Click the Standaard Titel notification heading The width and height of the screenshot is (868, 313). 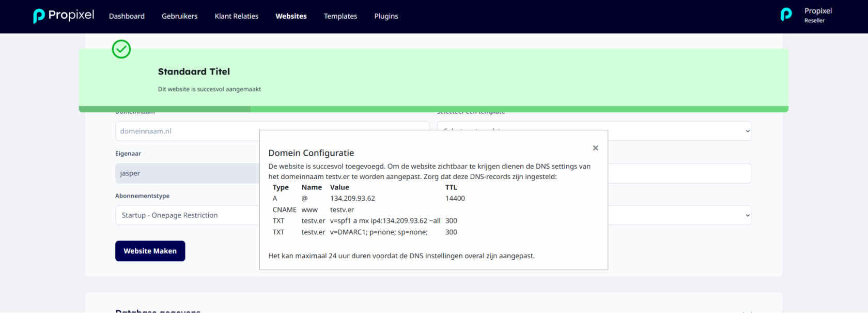tap(194, 71)
